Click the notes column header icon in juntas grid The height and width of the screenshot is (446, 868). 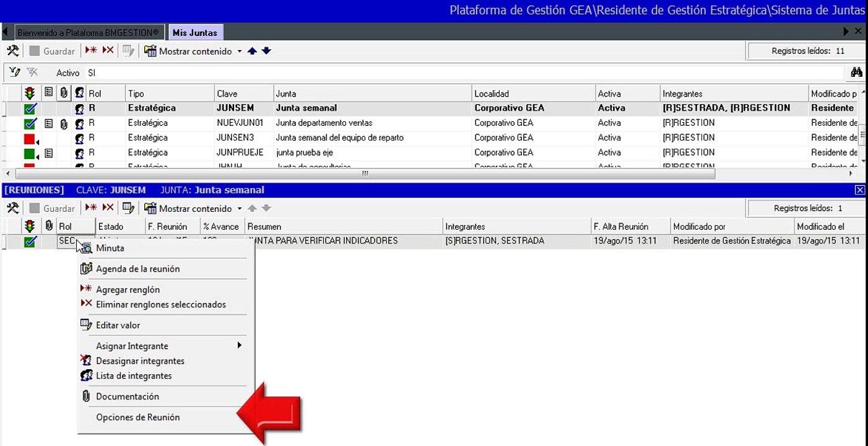click(x=48, y=93)
